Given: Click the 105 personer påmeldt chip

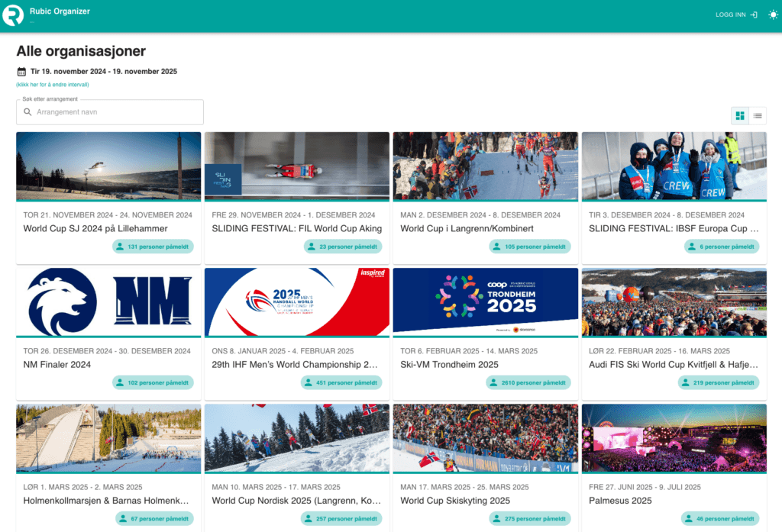Looking at the screenshot, I should pos(530,247).
